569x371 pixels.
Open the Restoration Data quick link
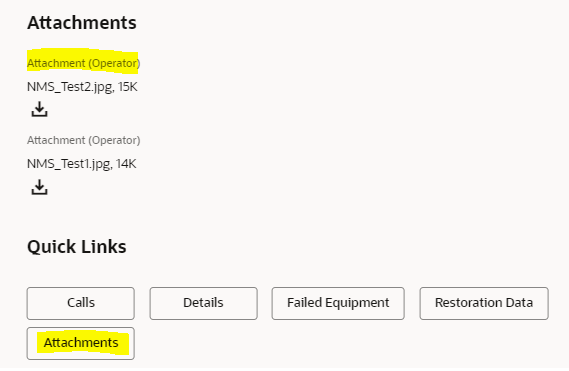(484, 303)
